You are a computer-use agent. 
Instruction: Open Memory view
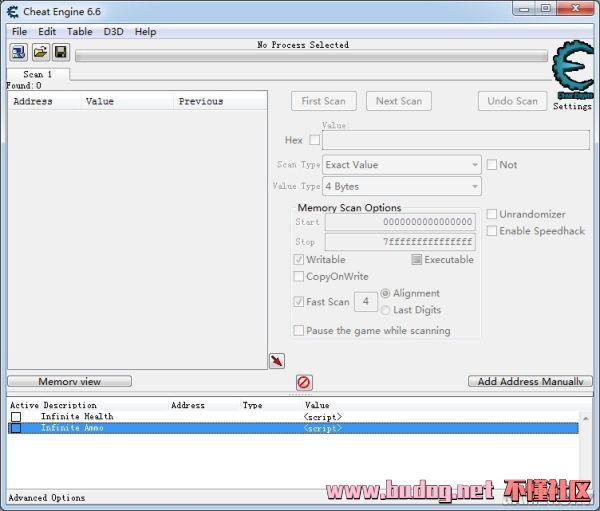pos(69,381)
